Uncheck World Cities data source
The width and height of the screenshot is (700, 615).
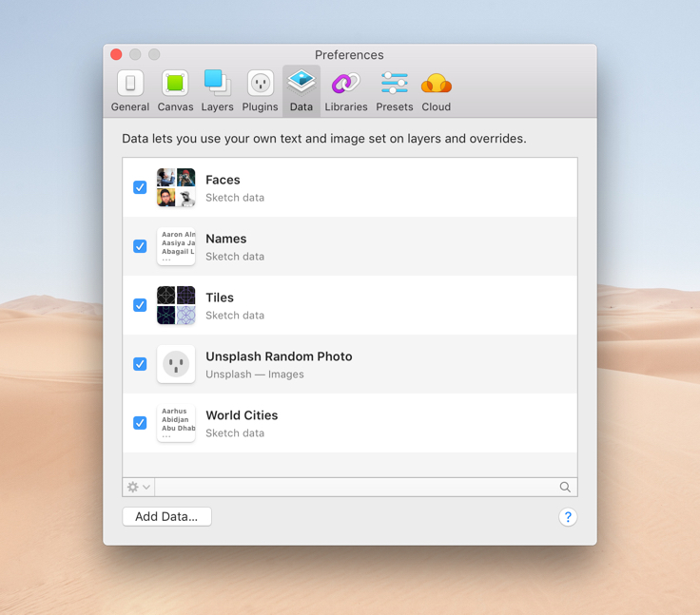point(140,423)
